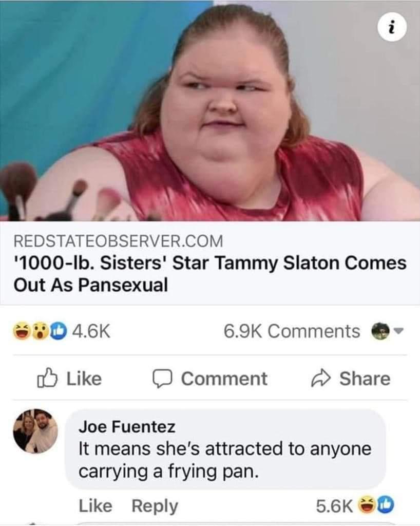This screenshot has height=526, width=420.
Task: View the 6.9K Comments list
Action: coord(292,331)
